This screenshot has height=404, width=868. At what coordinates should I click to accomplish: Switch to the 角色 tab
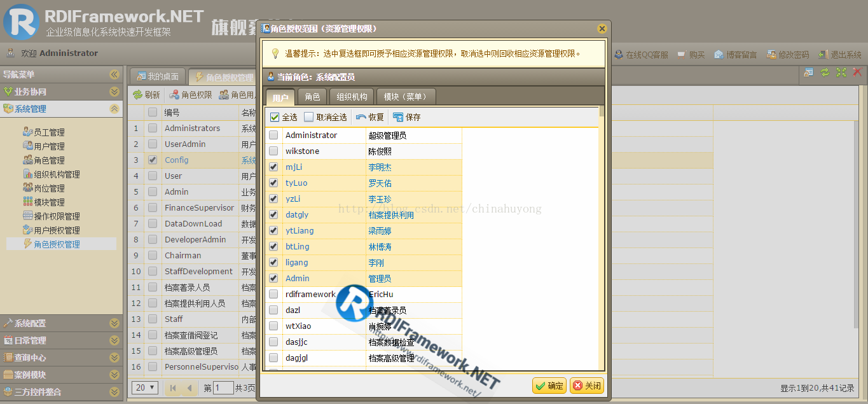(x=312, y=97)
